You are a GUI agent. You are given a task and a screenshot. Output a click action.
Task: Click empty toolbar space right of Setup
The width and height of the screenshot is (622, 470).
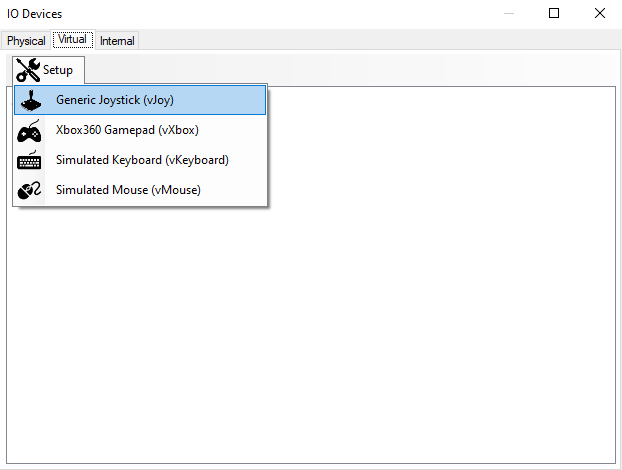350,69
